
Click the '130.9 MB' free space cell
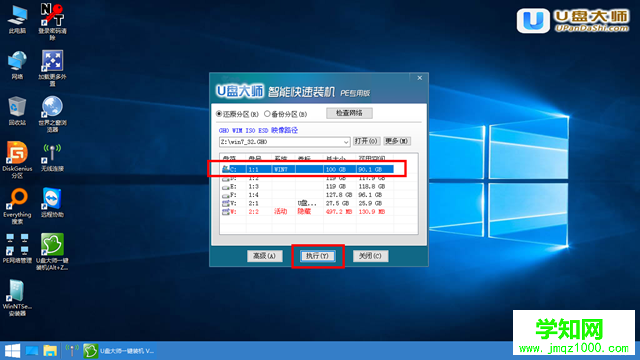point(371,212)
